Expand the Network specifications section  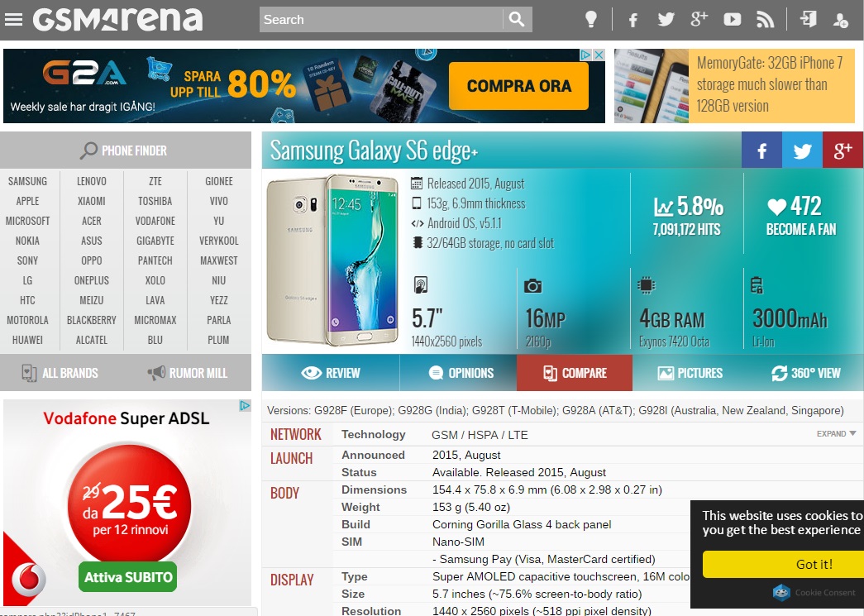(836, 433)
